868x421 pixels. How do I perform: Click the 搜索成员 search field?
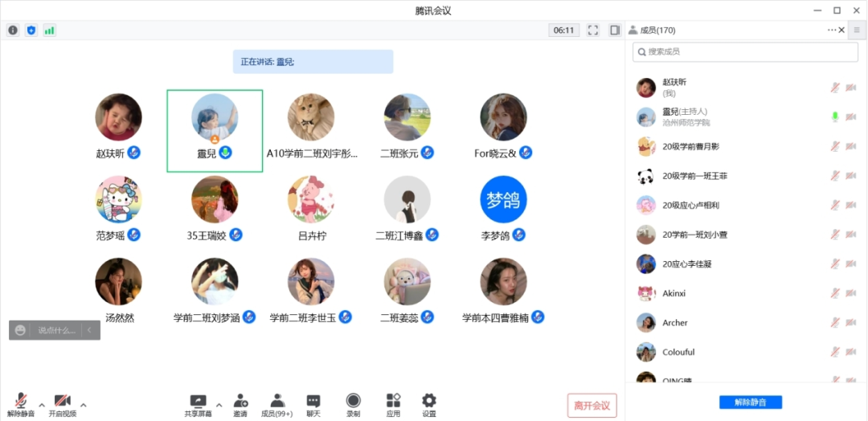[745, 51]
